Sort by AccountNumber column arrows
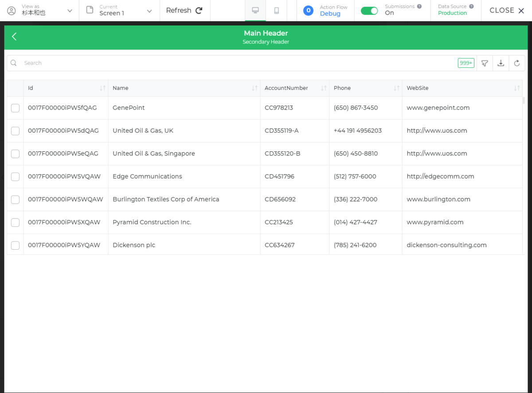Viewport: 532px width, 393px height. tap(324, 88)
